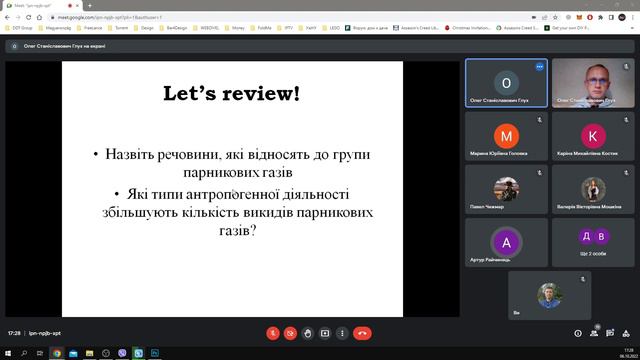640x360 pixels.
Task: Open the Design bookmark folder
Action: (x=144, y=28)
